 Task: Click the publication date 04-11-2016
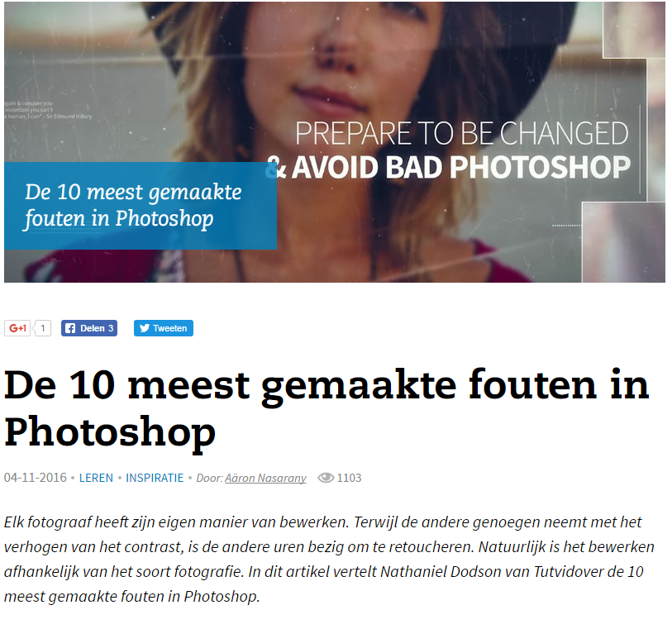pyautogui.click(x=36, y=478)
